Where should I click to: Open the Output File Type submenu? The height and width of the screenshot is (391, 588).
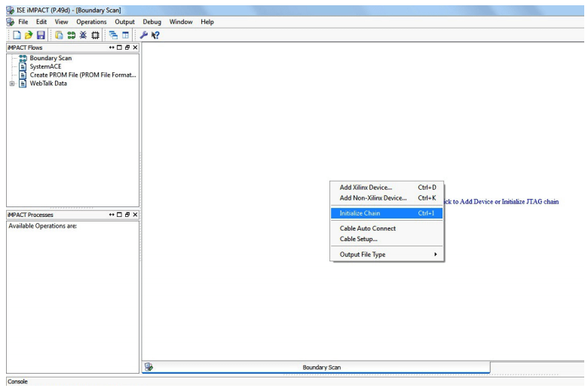pos(386,255)
